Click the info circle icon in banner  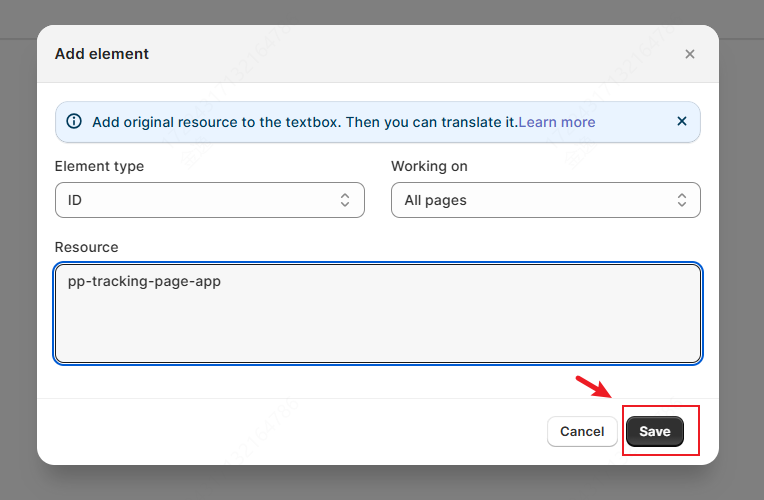click(74, 121)
